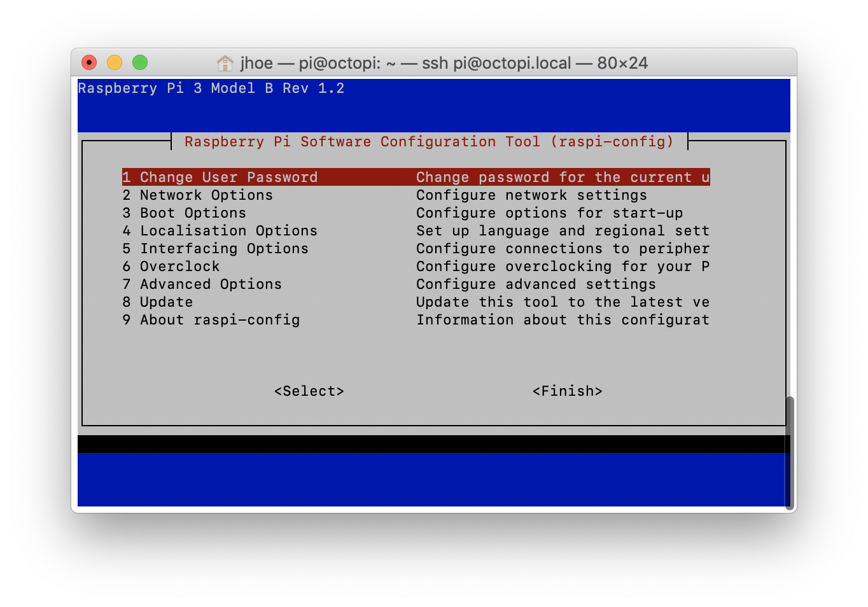Click the 'Raspberry Pi 3 Model B Rev 1.2' line
The height and width of the screenshot is (607, 868).
(211, 88)
